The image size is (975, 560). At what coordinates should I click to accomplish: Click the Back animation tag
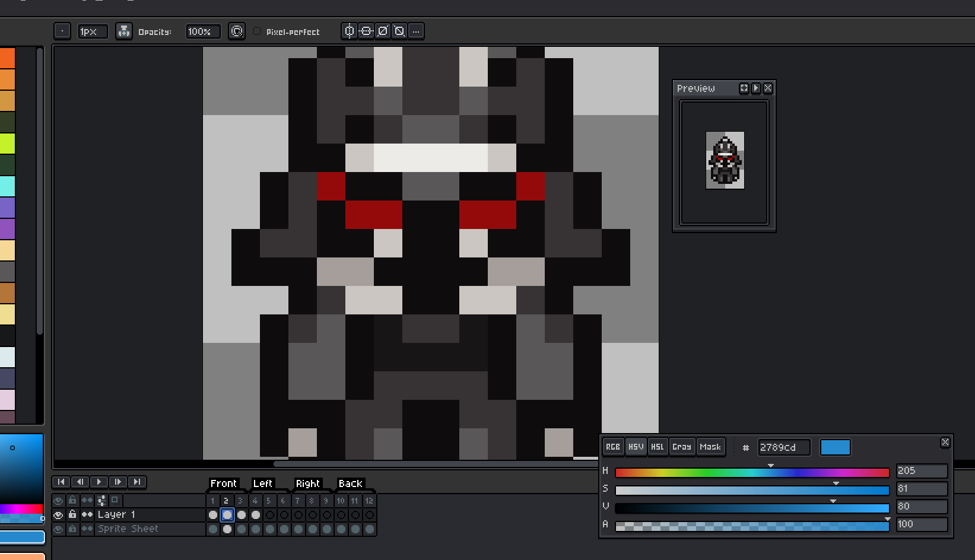point(350,483)
